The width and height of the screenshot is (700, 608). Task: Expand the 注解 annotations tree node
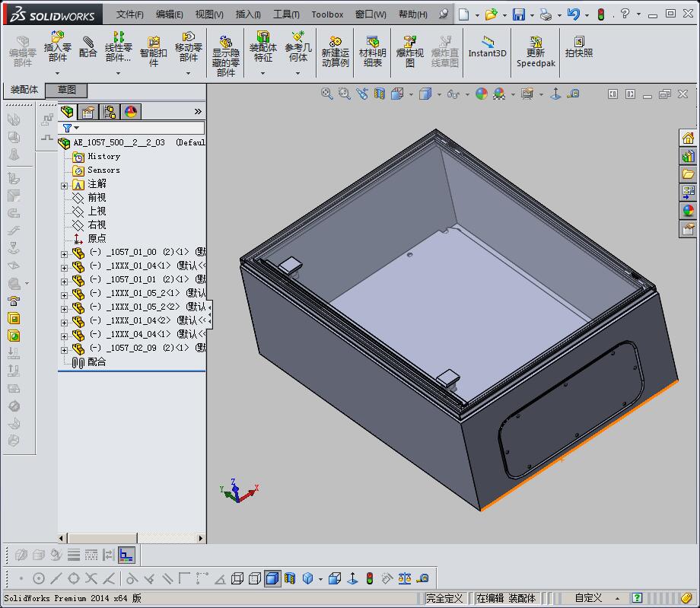click(65, 185)
